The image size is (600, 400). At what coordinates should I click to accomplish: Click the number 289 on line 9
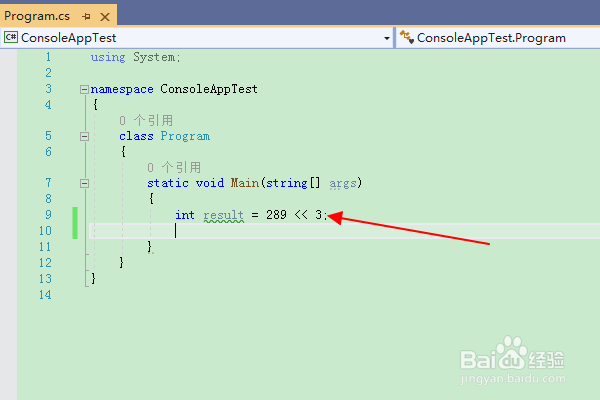click(x=276, y=215)
